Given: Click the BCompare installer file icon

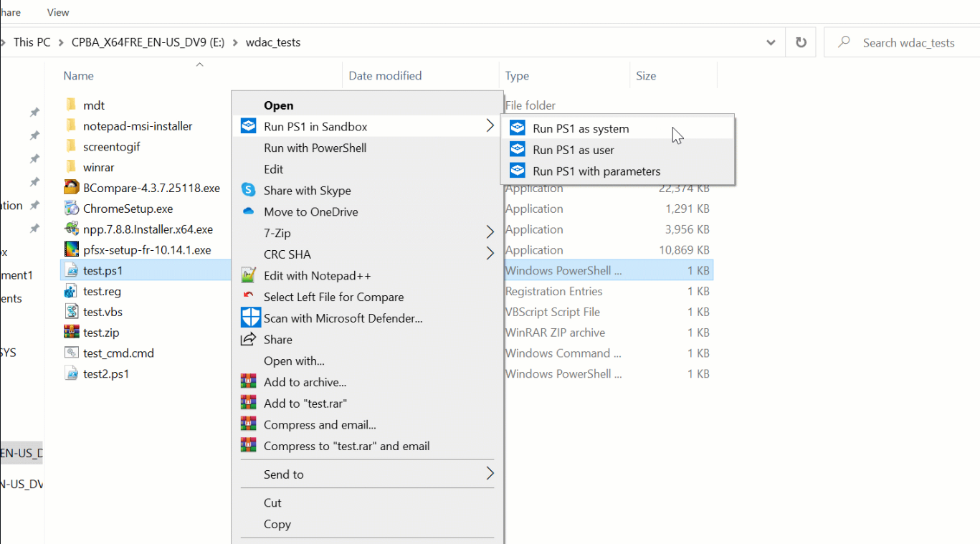Looking at the screenshot, I should tap(71, 188).
